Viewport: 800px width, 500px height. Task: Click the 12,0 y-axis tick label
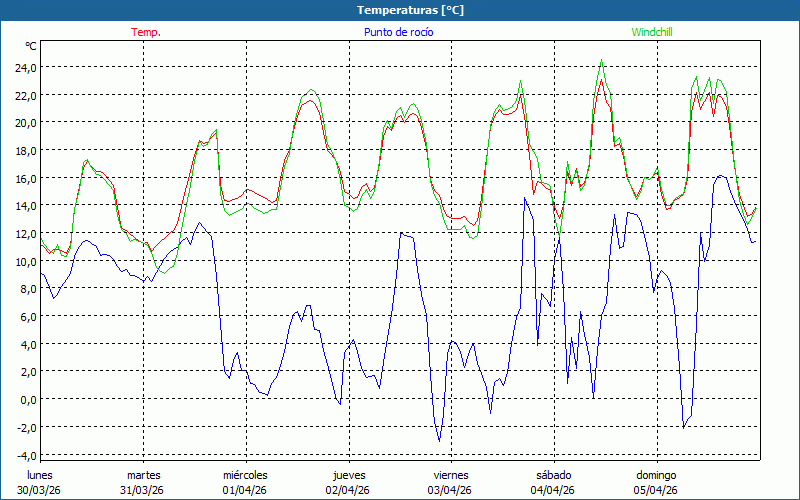(x=25, y=233)
